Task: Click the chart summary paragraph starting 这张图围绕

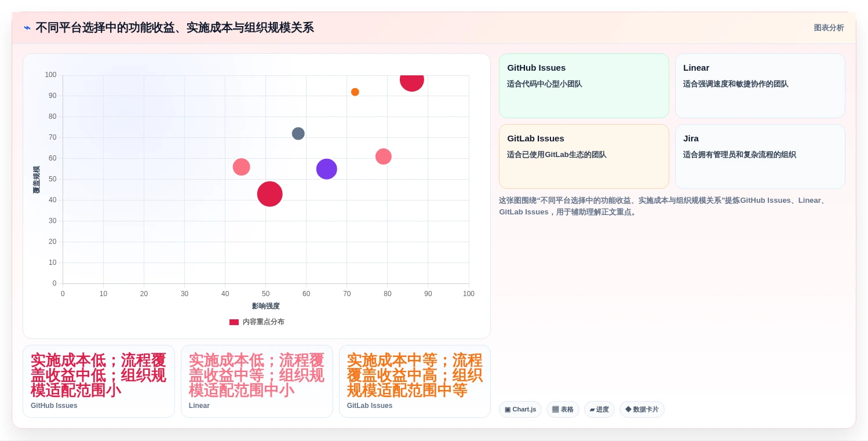Action: pos(664,206)
